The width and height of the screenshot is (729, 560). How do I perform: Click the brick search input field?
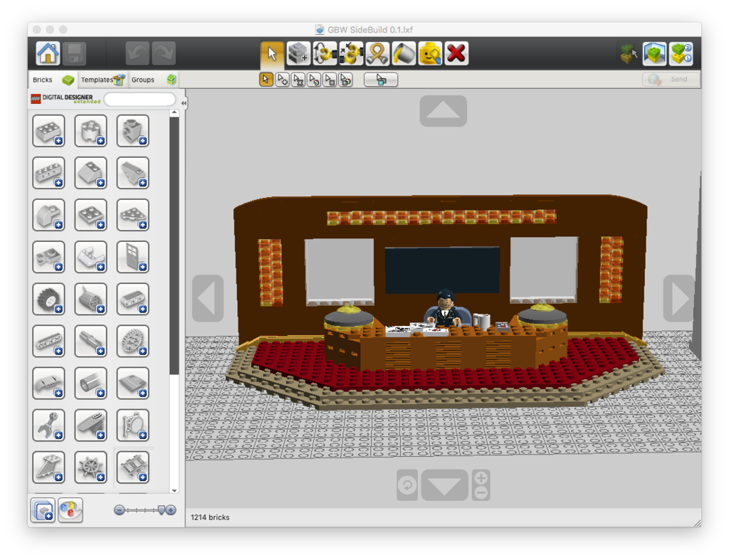pyautogui.click(x=140, y=99)
